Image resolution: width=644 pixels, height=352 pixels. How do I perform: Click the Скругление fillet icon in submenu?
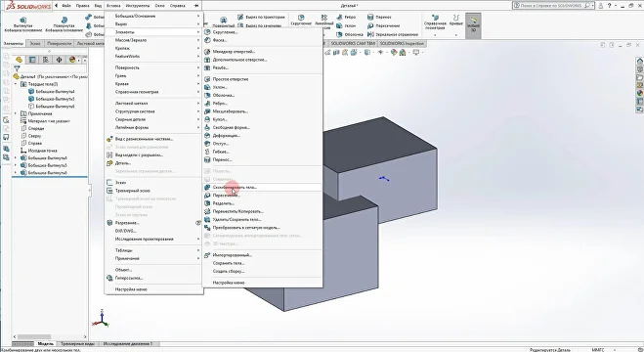click(x=207, y=32)
